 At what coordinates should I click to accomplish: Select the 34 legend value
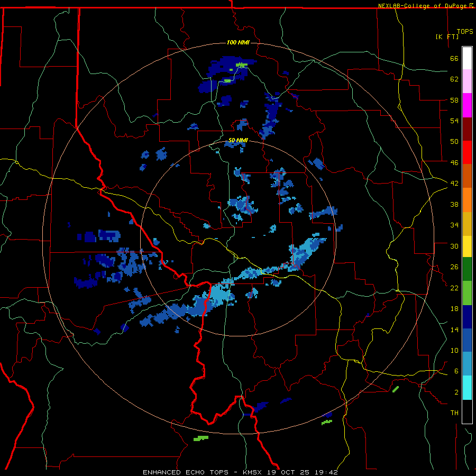point(454,225)
